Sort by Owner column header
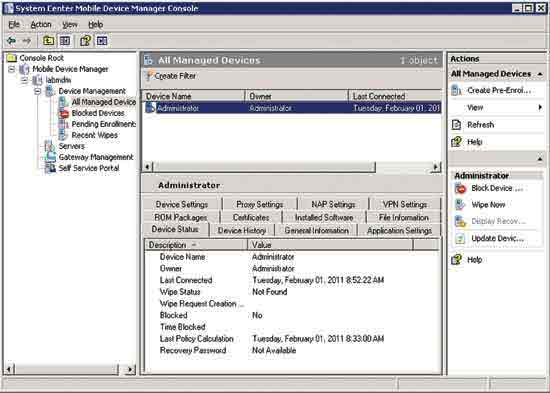This screenshot has height=393, width=550. (x=296, y=96)
